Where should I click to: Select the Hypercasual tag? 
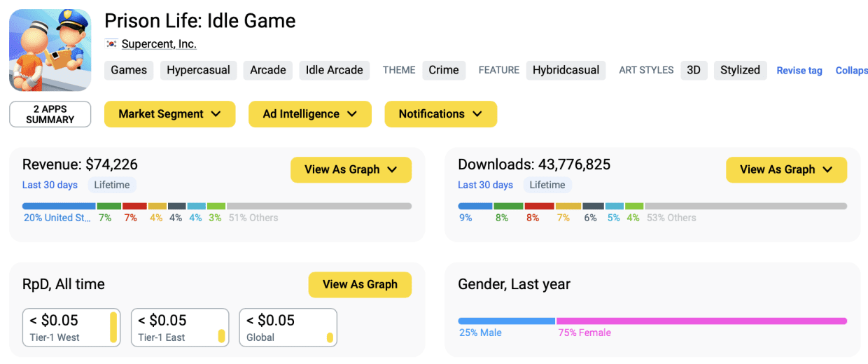click(198, 70)
